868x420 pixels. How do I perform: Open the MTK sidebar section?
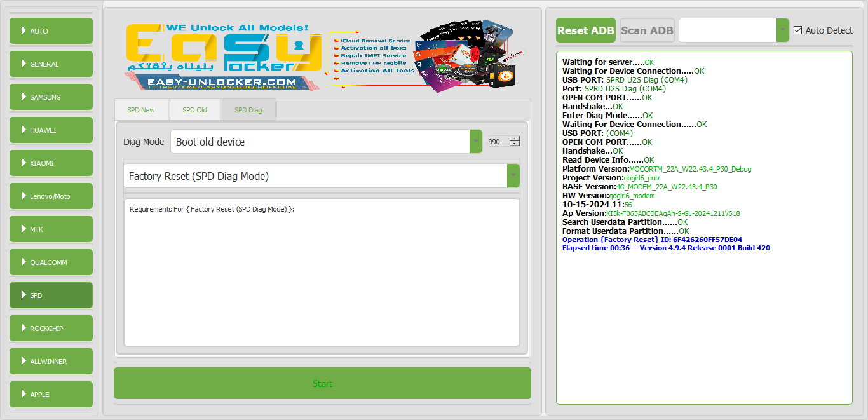pos(51,229)
